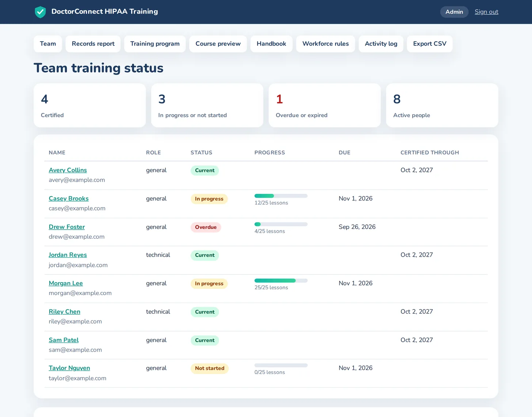Click the Admin badge in header
Image resolution: width=532 pixels, height=417 pixels.
(x=454, y=12)
